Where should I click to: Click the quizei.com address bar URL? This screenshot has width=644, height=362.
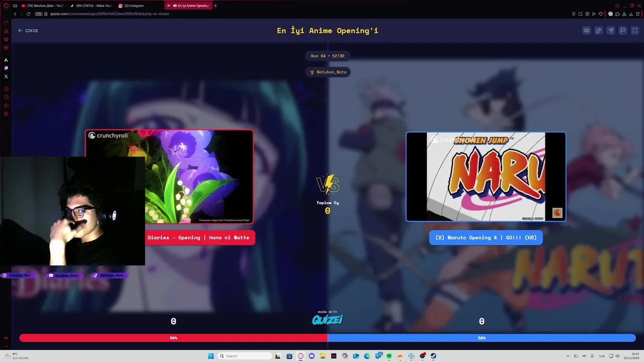pos(110,14)
